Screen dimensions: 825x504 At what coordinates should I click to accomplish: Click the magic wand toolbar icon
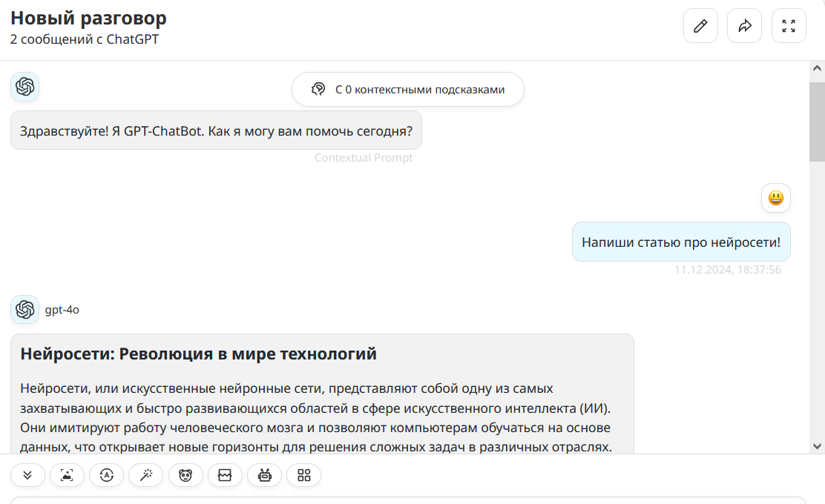pos(146,476)
